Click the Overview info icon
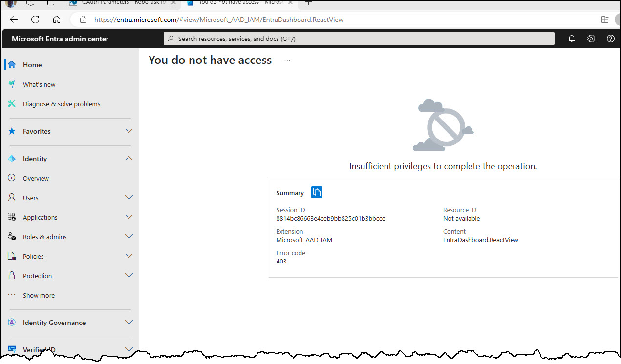 pos(12,178)
